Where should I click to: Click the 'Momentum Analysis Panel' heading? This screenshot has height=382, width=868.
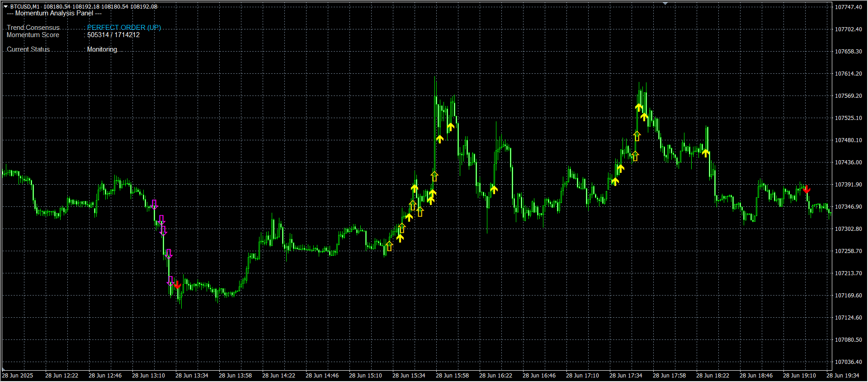[x=54, y=13]
